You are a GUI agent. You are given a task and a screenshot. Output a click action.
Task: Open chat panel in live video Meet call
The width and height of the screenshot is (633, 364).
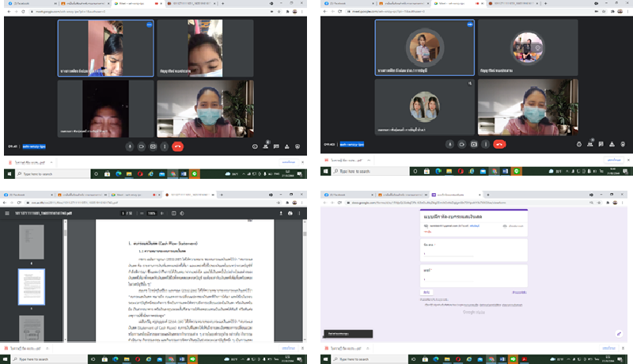[x=276, y=146]
